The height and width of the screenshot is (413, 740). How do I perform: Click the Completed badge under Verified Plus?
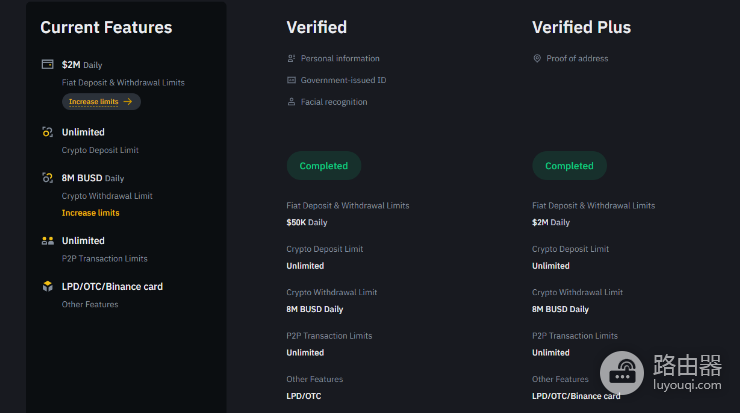pyautogui.click(x=569, y=166)
